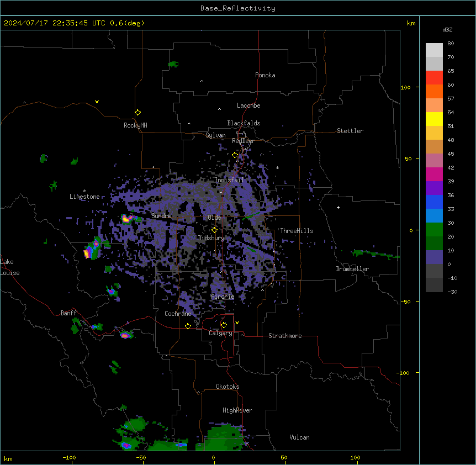This screenshot has width=476, height=465.
Task: Select the intense storm cell west of Sundre
Action: (x=127, y=218)
